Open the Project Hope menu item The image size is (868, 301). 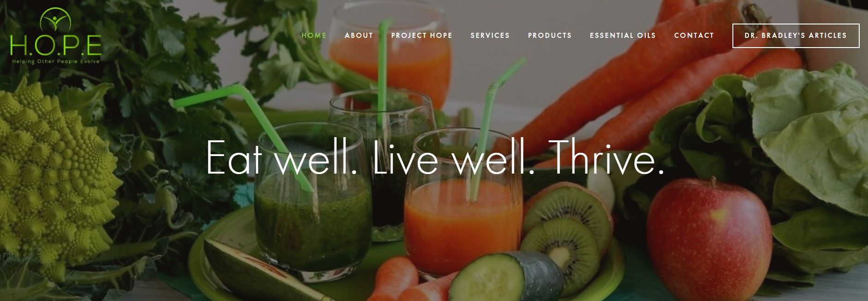tap(422, 36)
